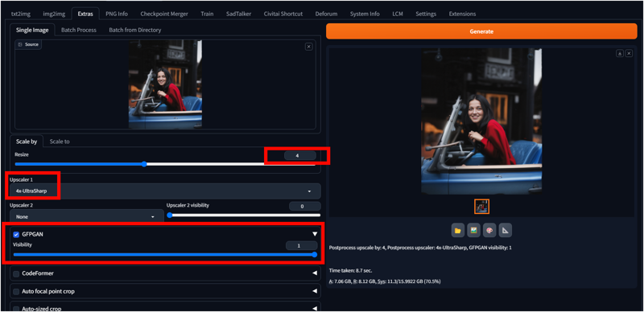This screenshot has height=312, width=644.
Task: Click the 'Time taken: 8.7 sec.' text
Action: click(350, 270)
